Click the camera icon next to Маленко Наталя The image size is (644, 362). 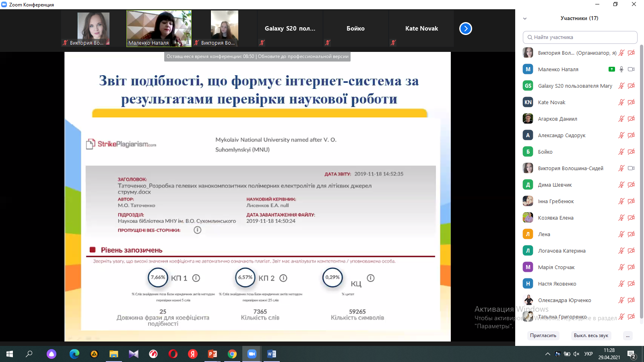(631, 69)
